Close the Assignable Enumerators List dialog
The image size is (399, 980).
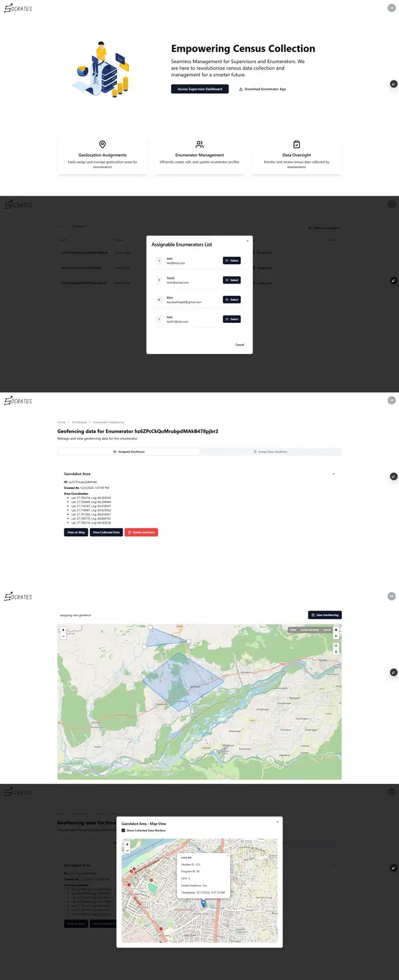[247, 240]
